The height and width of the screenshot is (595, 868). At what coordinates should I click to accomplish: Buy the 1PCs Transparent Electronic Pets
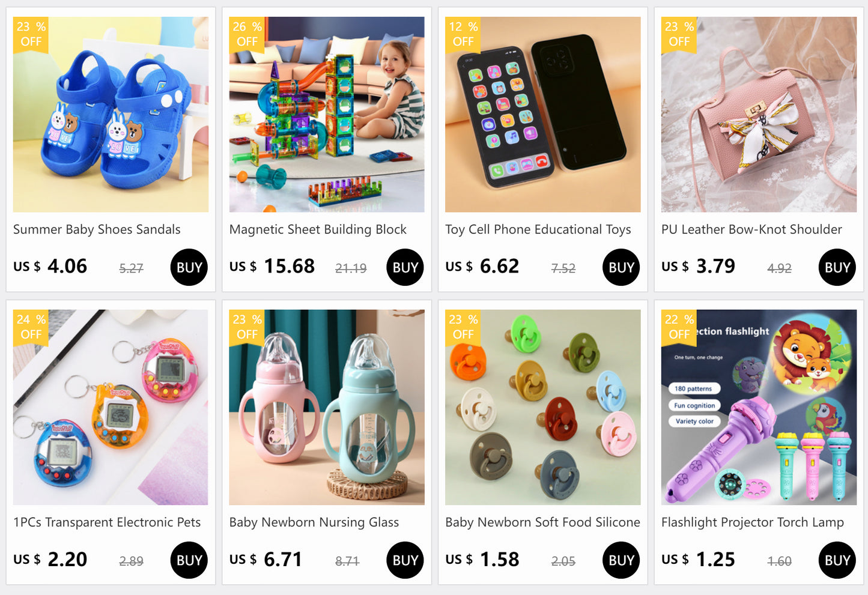[189, 560]
